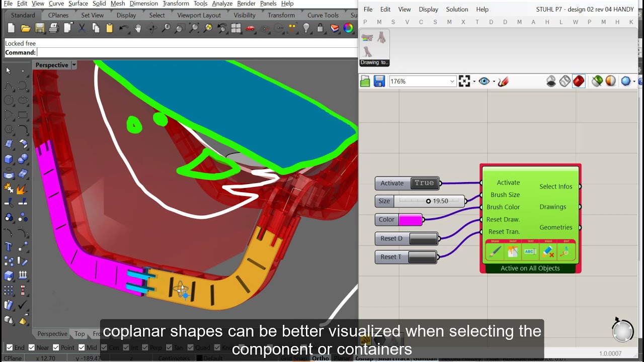Adjust the Size slider at 19.50
The image size is (644, 362).
[428, 201]
